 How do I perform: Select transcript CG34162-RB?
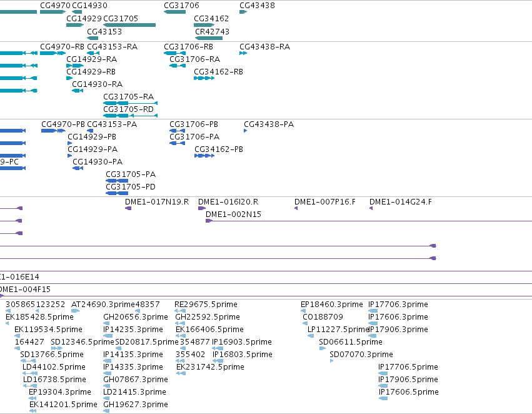[x=204, y=78]
